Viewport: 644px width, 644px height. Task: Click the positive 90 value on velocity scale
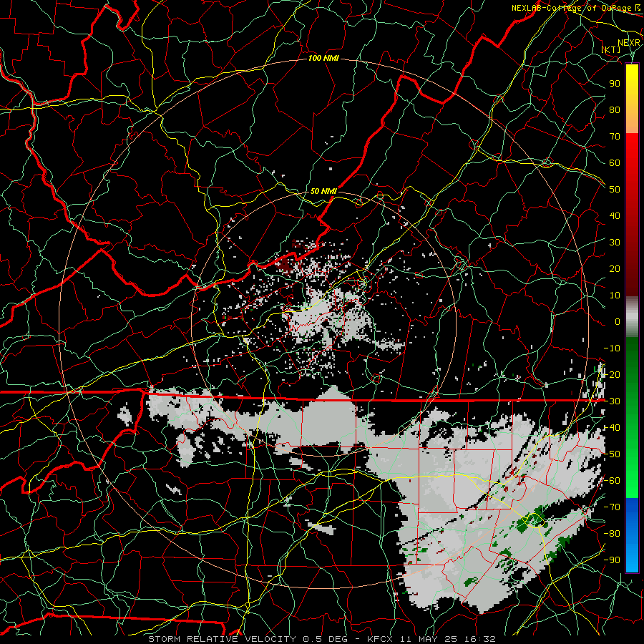point(615,84)
